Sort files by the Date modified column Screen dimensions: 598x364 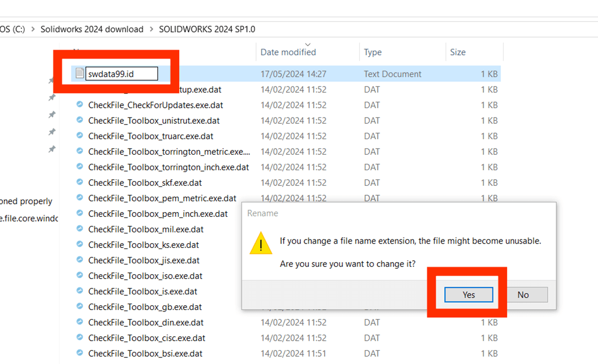click(x=288, y=52)
